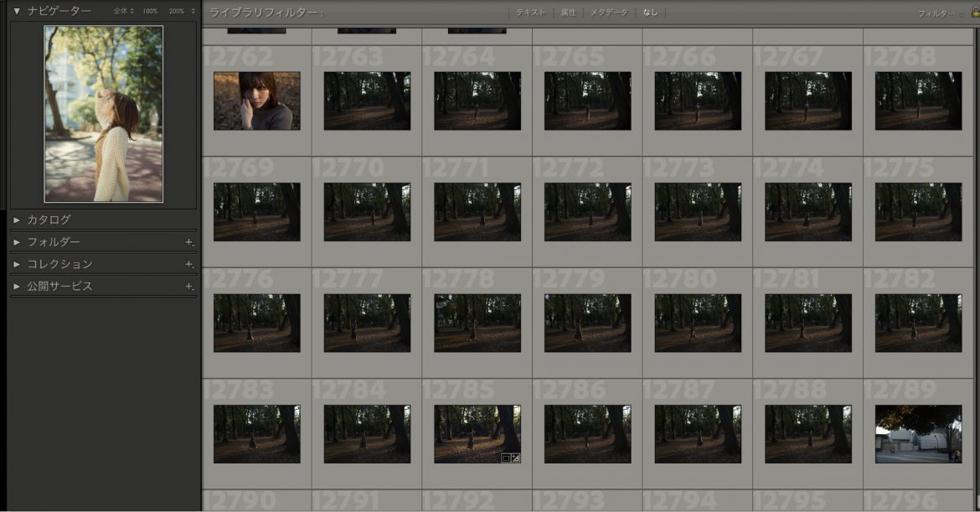980x512 pixels.
Task: Open the fit options arrows beside 全体
Action: pos(132,11)
